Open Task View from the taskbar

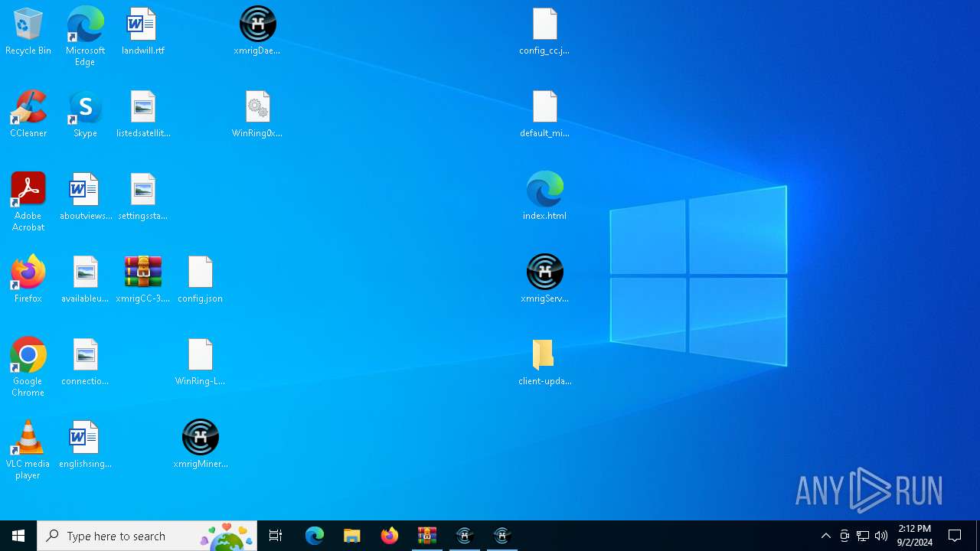276,536
